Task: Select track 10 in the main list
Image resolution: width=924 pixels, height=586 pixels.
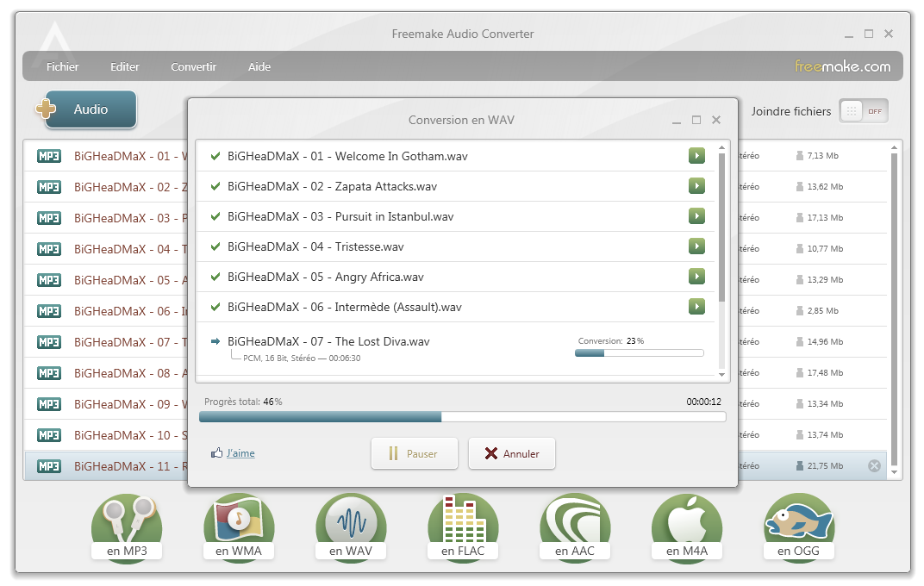Action: tap(106, 435)
